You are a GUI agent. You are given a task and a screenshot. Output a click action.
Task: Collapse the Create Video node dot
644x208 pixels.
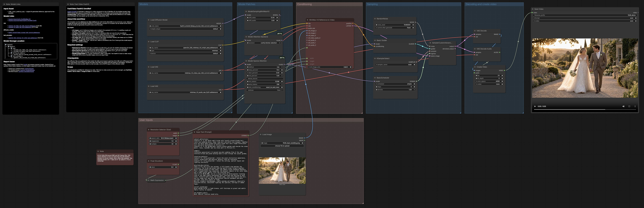[475, 67]
